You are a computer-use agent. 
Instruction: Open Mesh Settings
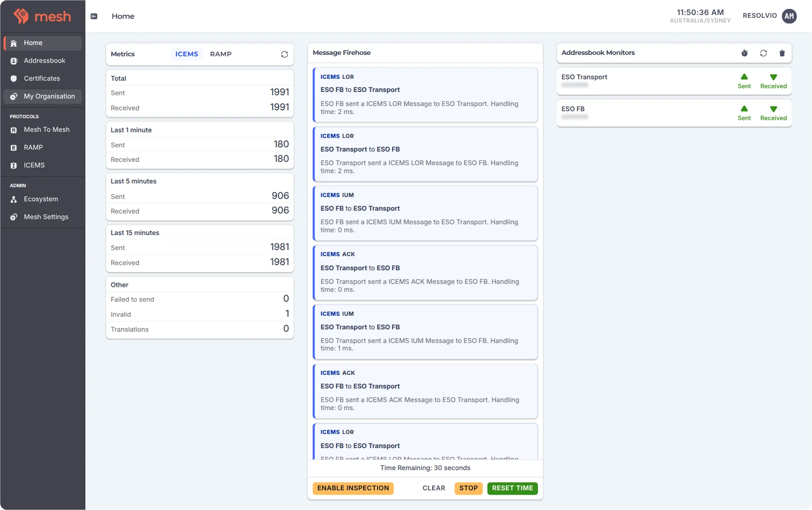click(x=43, y=217)
